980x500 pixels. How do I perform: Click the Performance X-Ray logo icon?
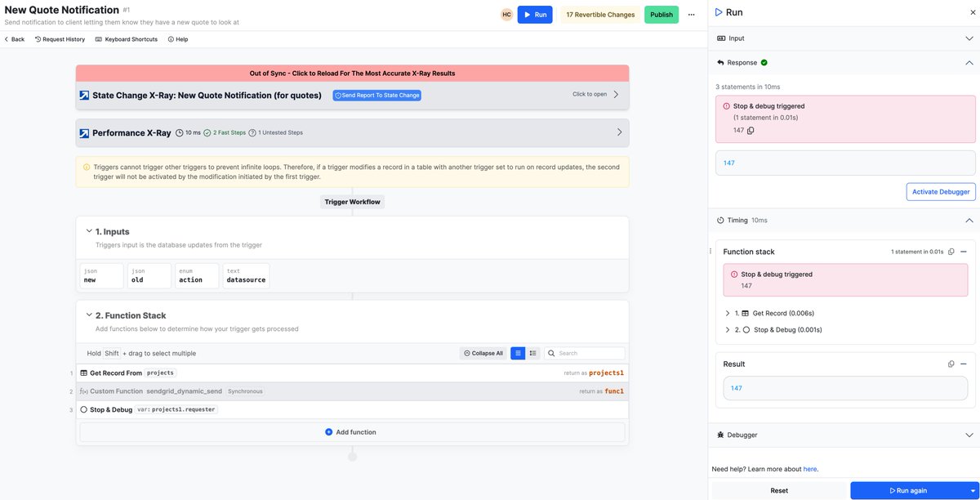point(84,133)
